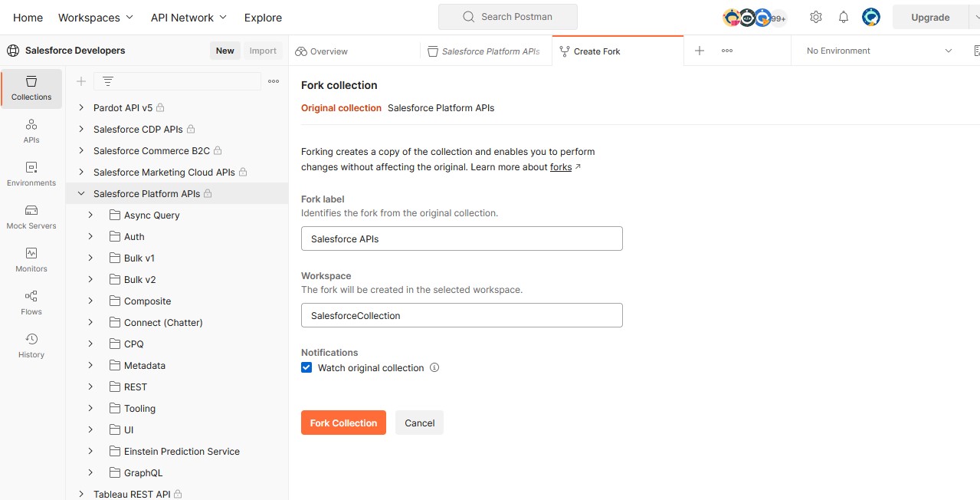View request History in the sidebar
Image resolution: width=980 pixels, height=500 pixels.
click(31, 344)
